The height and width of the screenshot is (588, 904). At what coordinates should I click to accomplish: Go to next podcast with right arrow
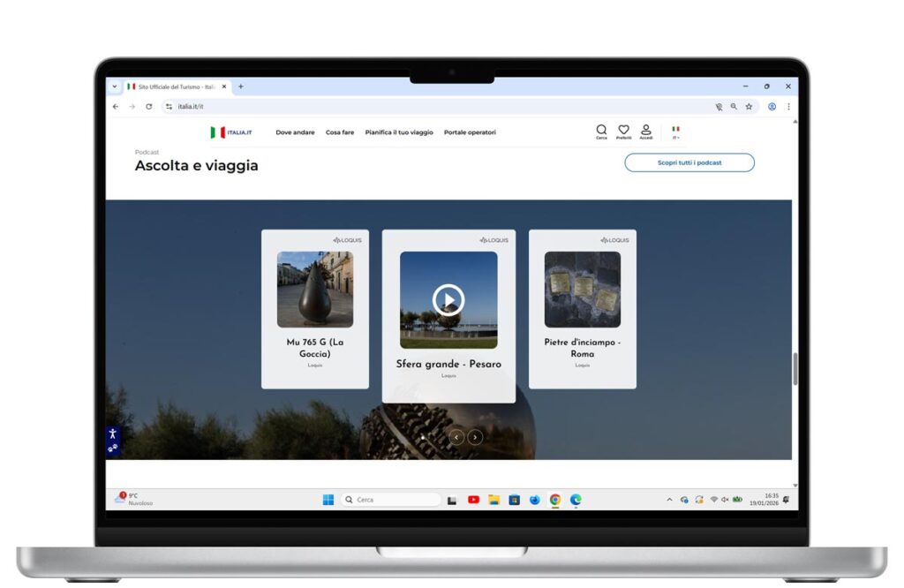pos(475,437)
